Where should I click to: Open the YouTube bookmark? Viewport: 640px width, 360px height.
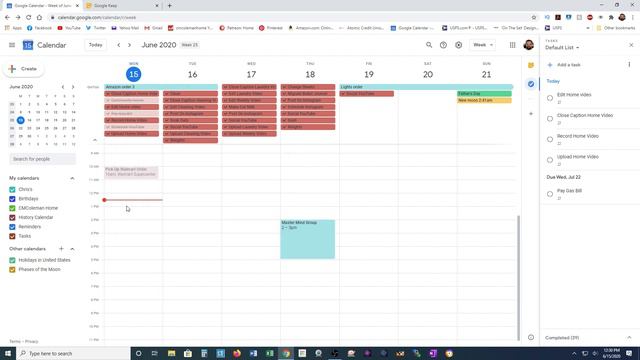tap(69, 28)
